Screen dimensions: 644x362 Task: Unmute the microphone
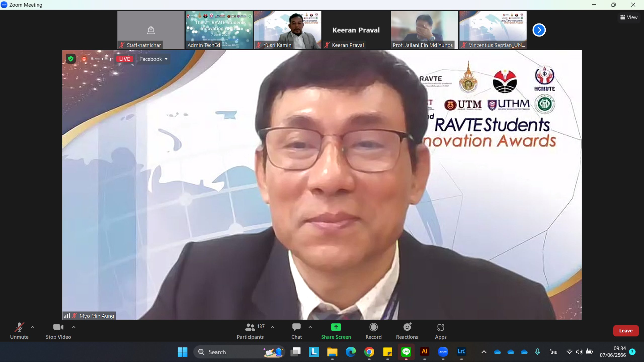pos(19,331)
